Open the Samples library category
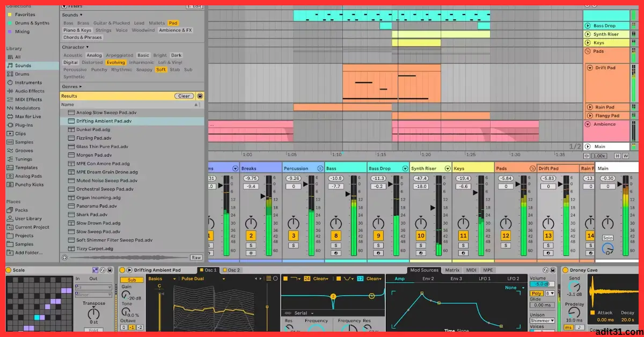Image resolution: width=644 pixels, height=337 pixels. point(24,142)
